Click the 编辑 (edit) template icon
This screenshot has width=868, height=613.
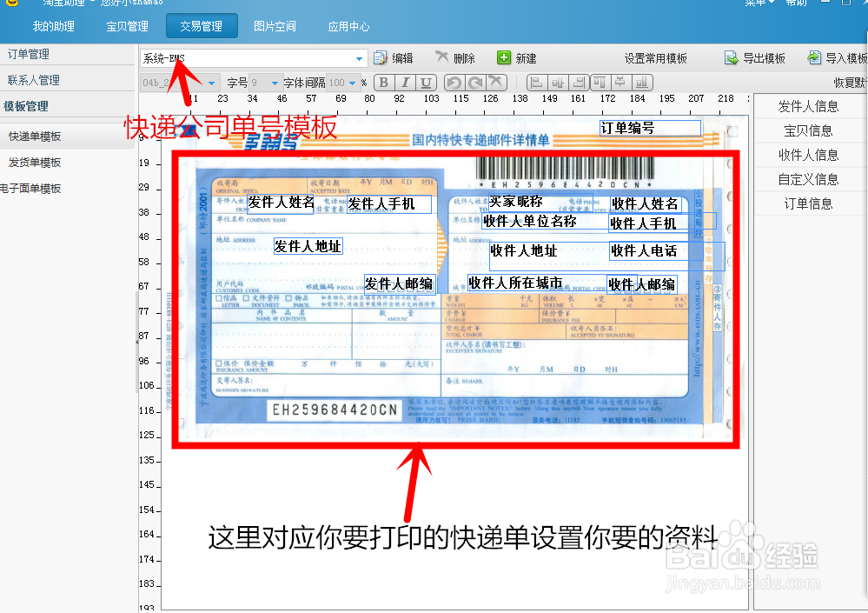(x=381, y=57)
